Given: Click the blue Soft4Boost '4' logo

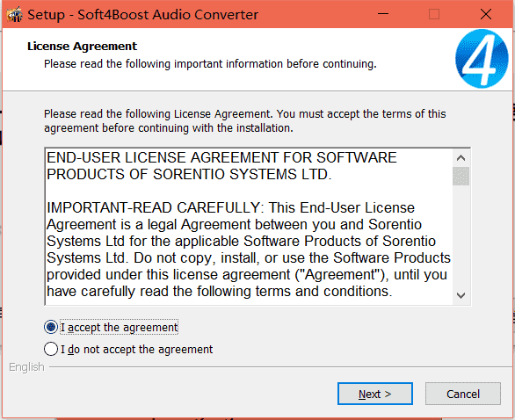Looking at the screenshot, I should click(482, 59).
